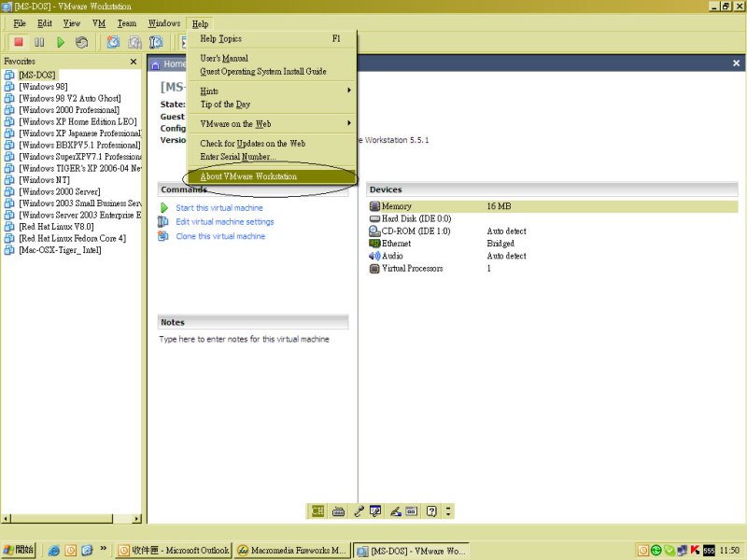Click the edit settings icon in Commands

click(162, 222)
